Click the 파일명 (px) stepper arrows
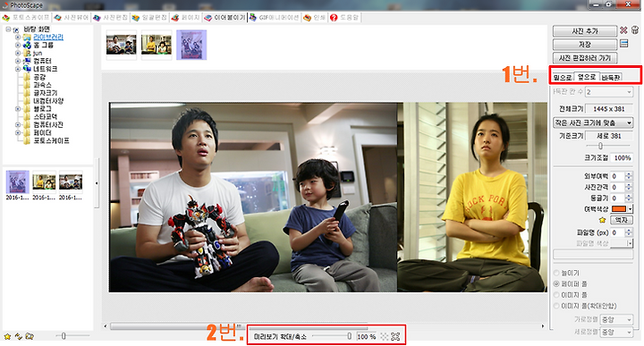Screen dimensions: 644x346 629,232
